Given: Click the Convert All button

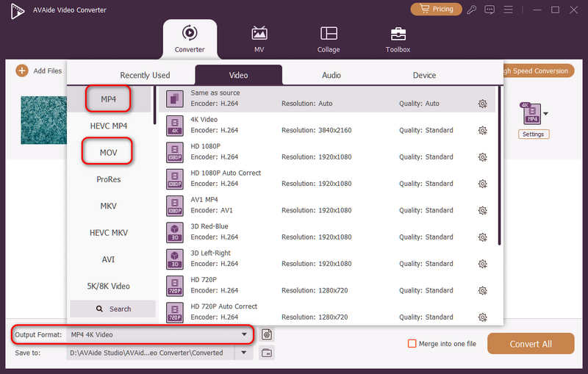Looking at the screenshot, I should pos(531,344).
